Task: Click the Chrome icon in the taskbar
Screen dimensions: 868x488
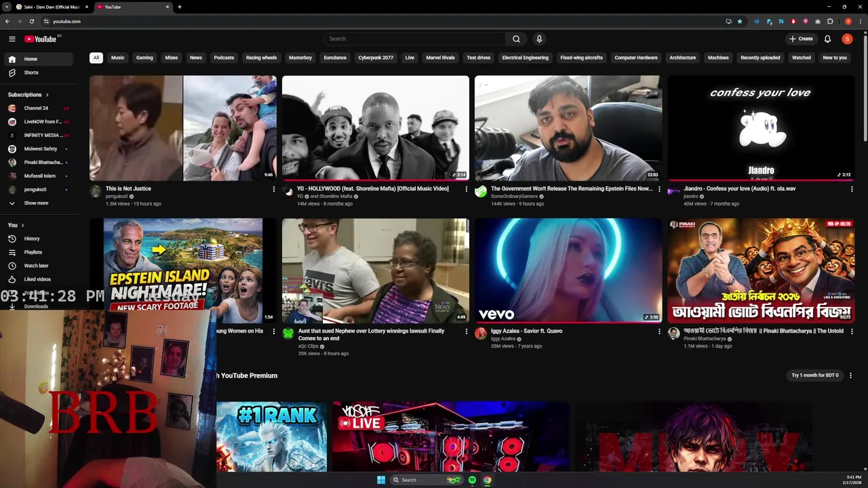Action: (x=487, y=480)
